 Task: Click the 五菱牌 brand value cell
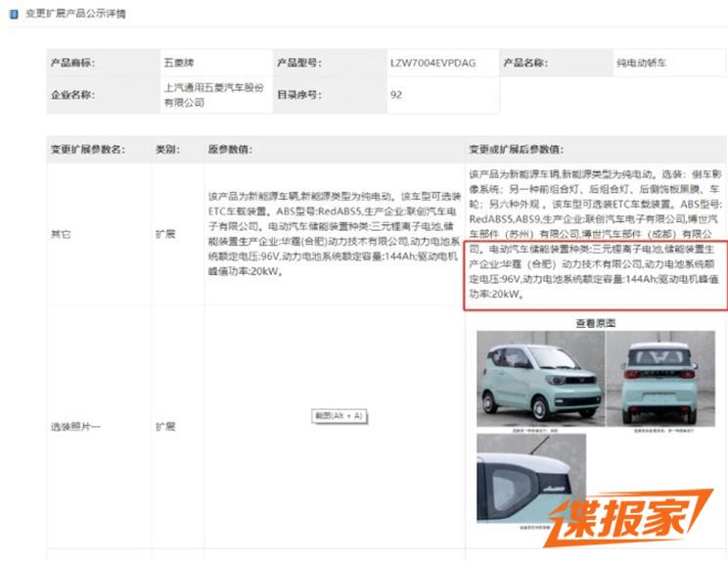click(x=180, y=63)
